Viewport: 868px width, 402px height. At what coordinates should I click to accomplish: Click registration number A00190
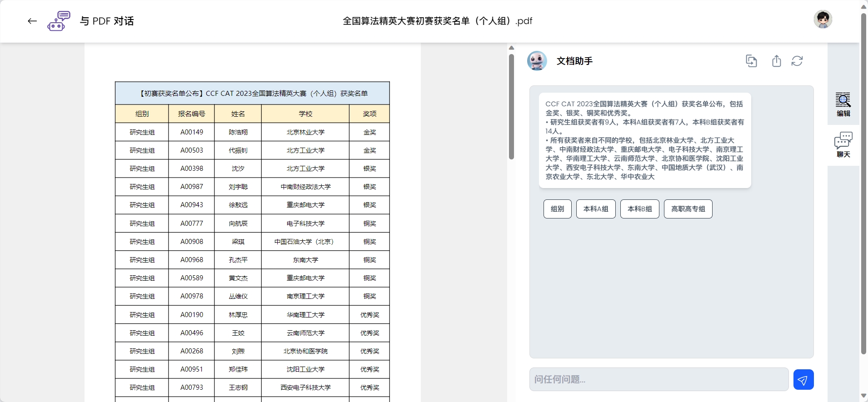tap(191, 315)
